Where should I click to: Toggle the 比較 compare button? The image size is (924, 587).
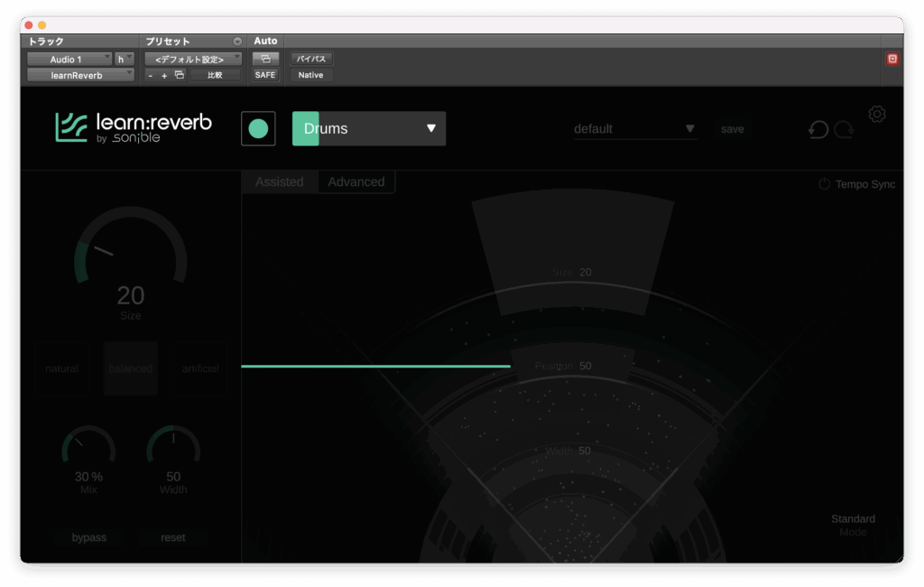point(215,75)
